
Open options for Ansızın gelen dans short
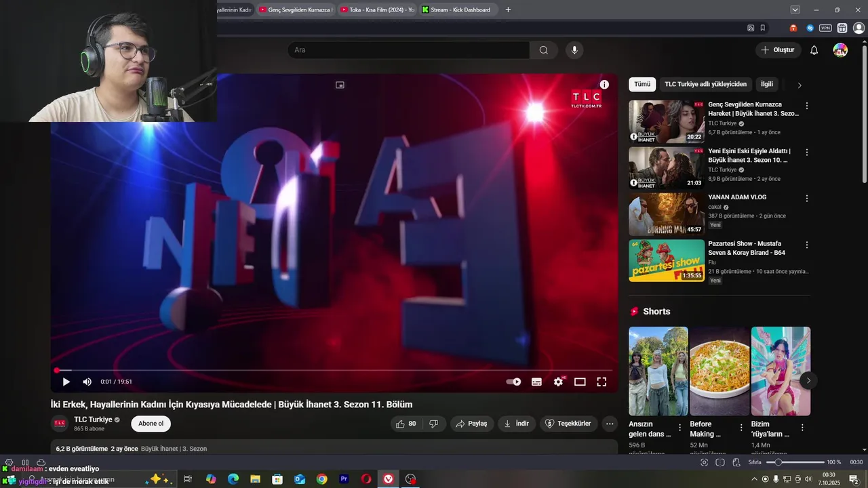679,428
